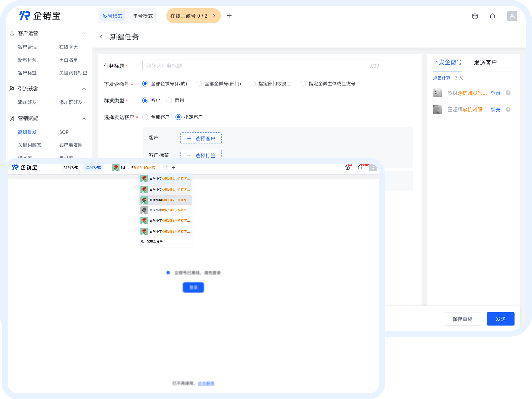Click the blue 发送 button

[500, 319]
